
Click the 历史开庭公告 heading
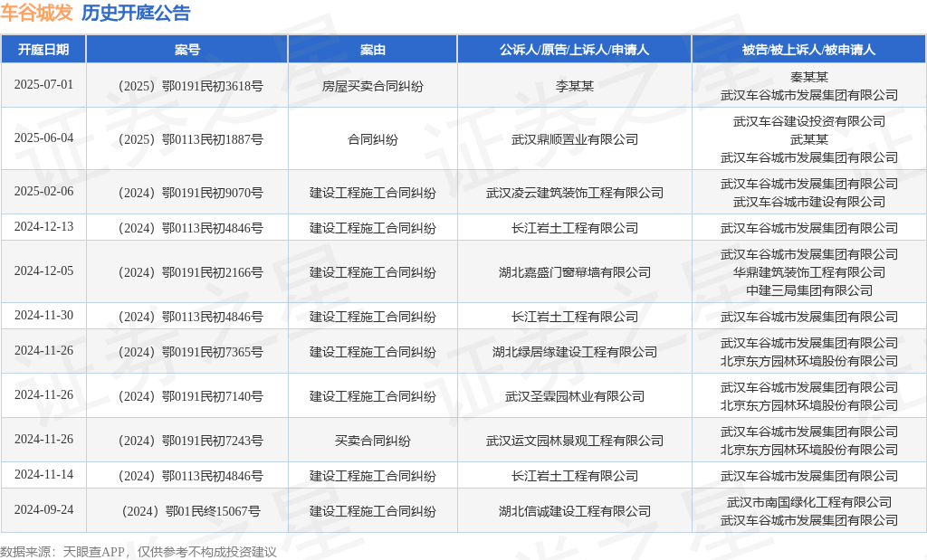point(136,13)
